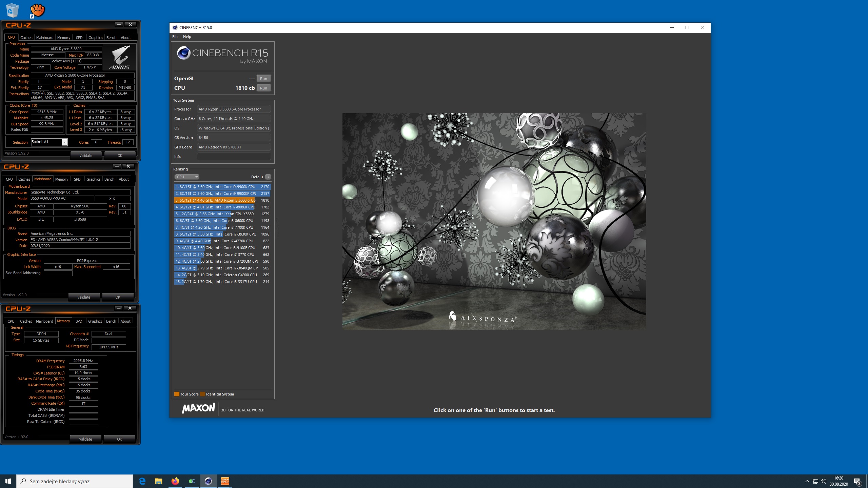Viewport: 868px width, 488px height.
Task: Select ranking row Intel Core i9-9900KF
Action: tap(222, 194)
